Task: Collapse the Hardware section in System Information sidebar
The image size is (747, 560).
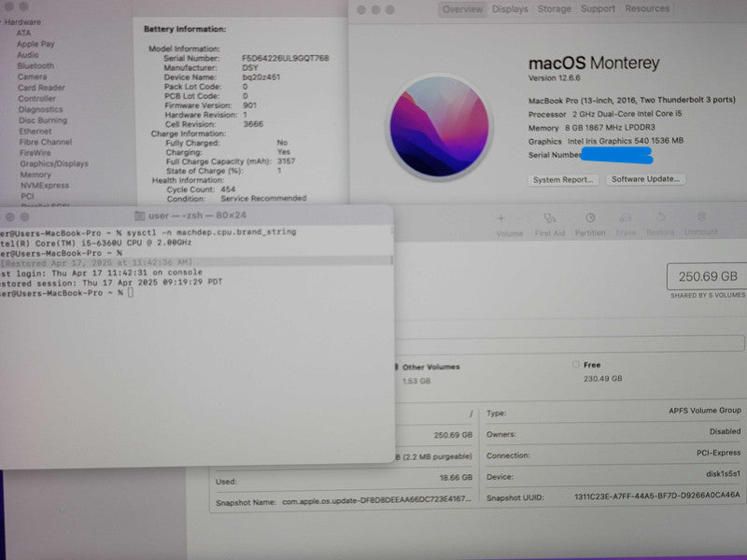Action: 2,21
